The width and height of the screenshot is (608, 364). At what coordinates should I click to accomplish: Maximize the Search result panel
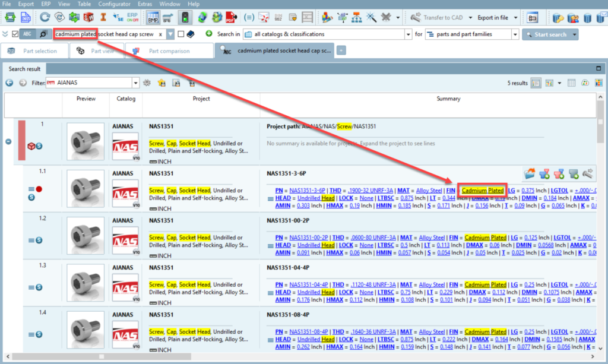pos(598,68)
